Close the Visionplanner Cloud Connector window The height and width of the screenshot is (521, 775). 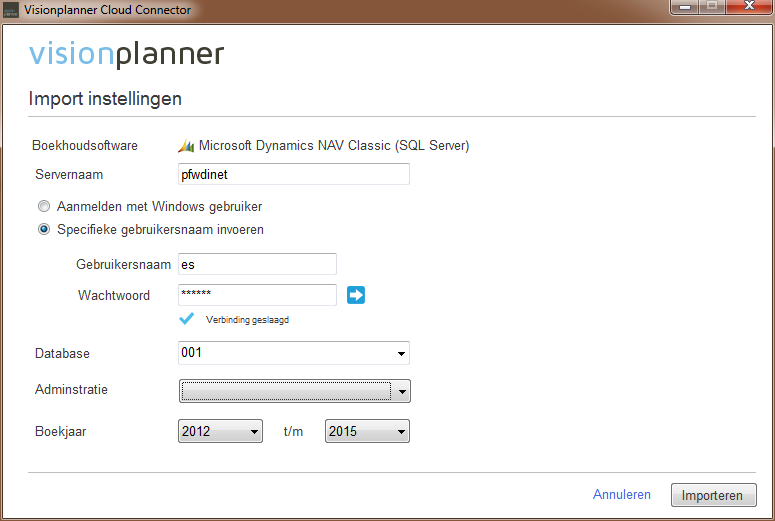(749, 6)
